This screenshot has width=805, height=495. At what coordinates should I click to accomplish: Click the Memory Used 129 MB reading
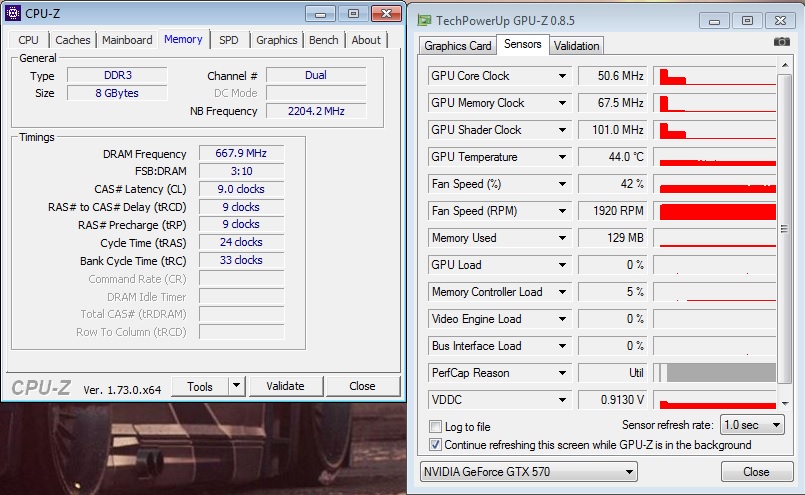click(x=613, y=238)
